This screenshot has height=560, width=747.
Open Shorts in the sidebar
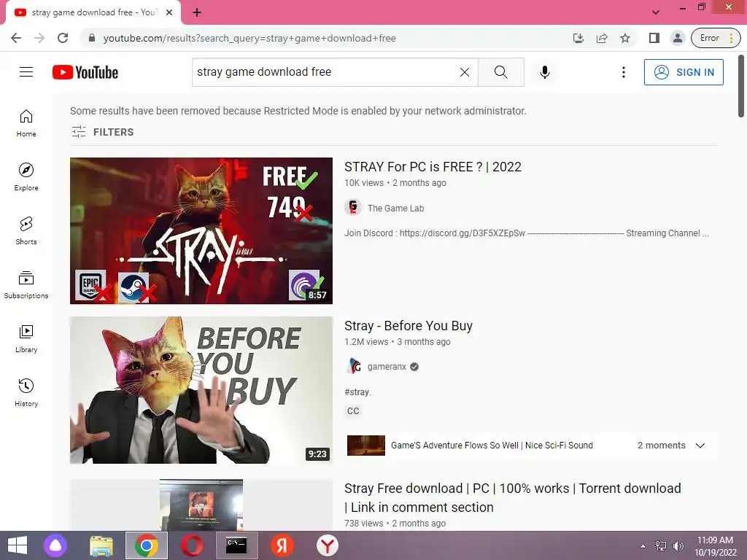pyautogui.click(x=26, y=231)
